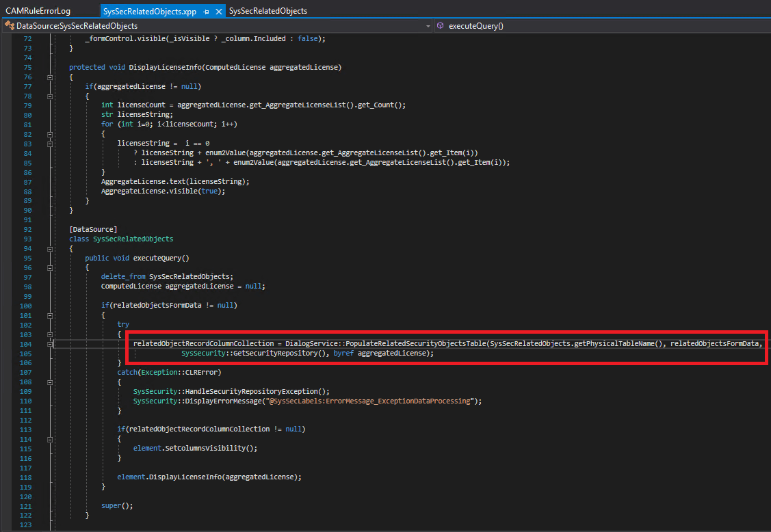Click the class name SysSecRelatedObjects on line 93
Screen dimensions: 771x532
click(x=133, y=239)
